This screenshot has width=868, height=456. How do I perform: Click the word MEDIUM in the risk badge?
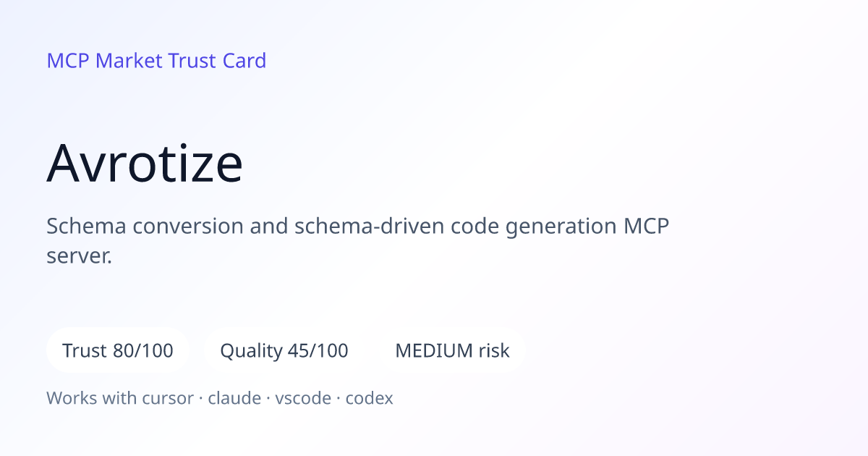click(x=433, y=351)
